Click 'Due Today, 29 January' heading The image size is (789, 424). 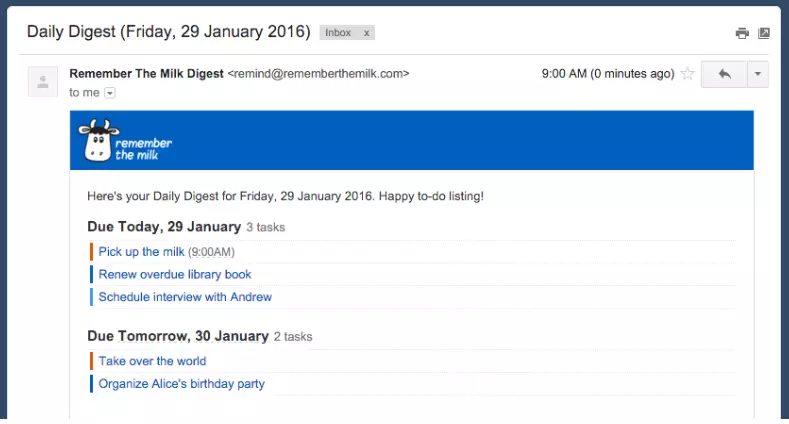[164, 226]
